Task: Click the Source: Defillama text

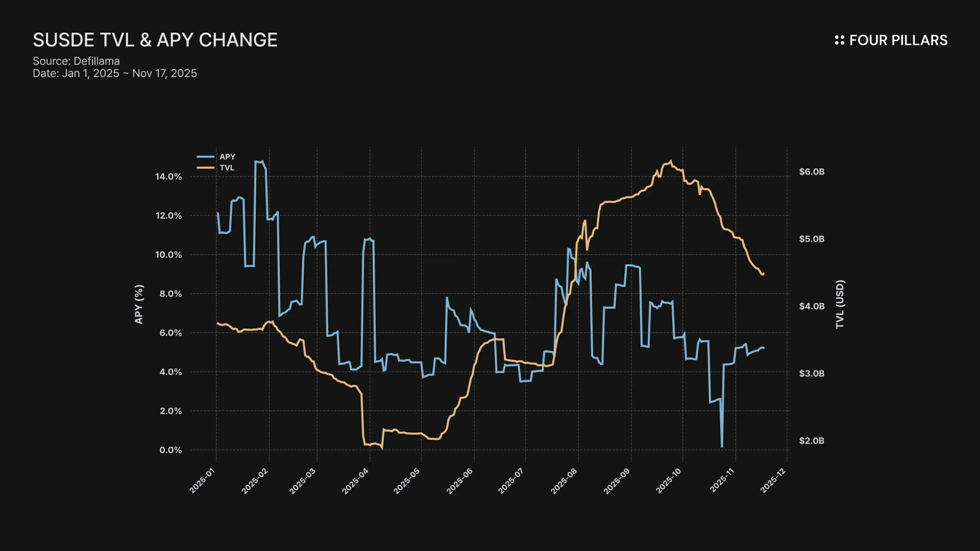Action: click(x=76, y=61)
